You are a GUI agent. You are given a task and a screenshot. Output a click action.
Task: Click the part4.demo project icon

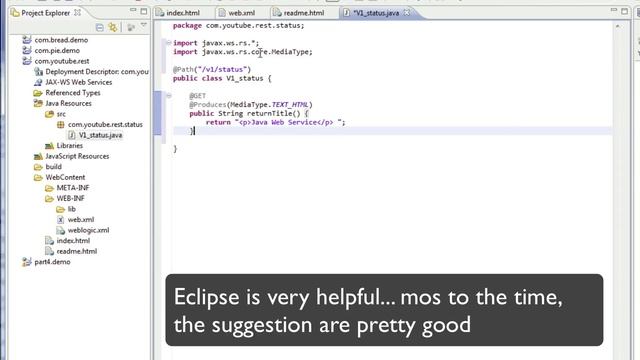point(27,262)
